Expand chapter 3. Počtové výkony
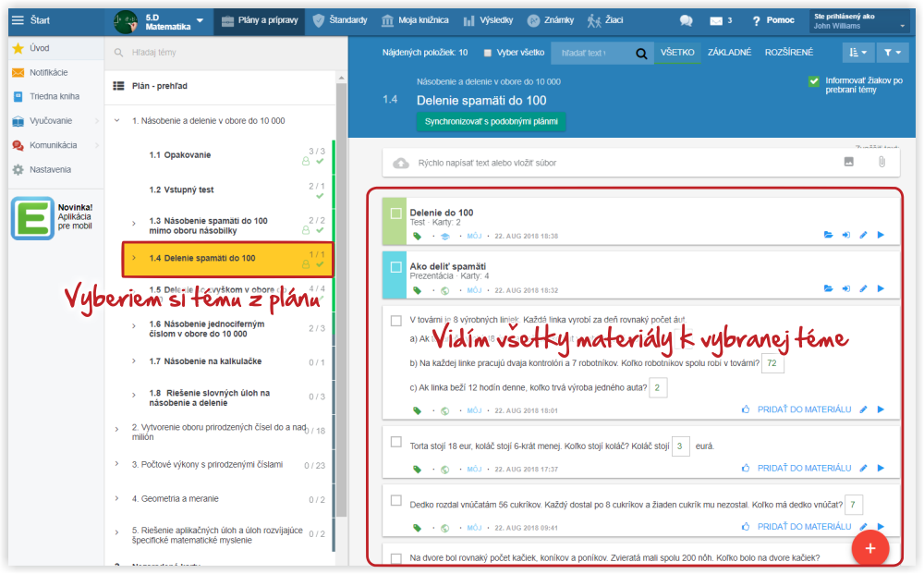 116,464
